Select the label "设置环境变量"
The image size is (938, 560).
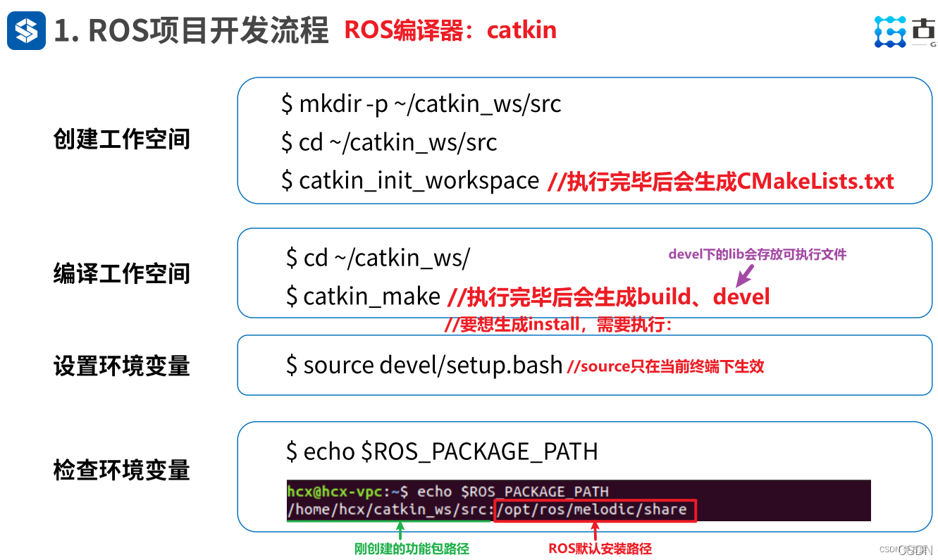click(x=122, y=366)
